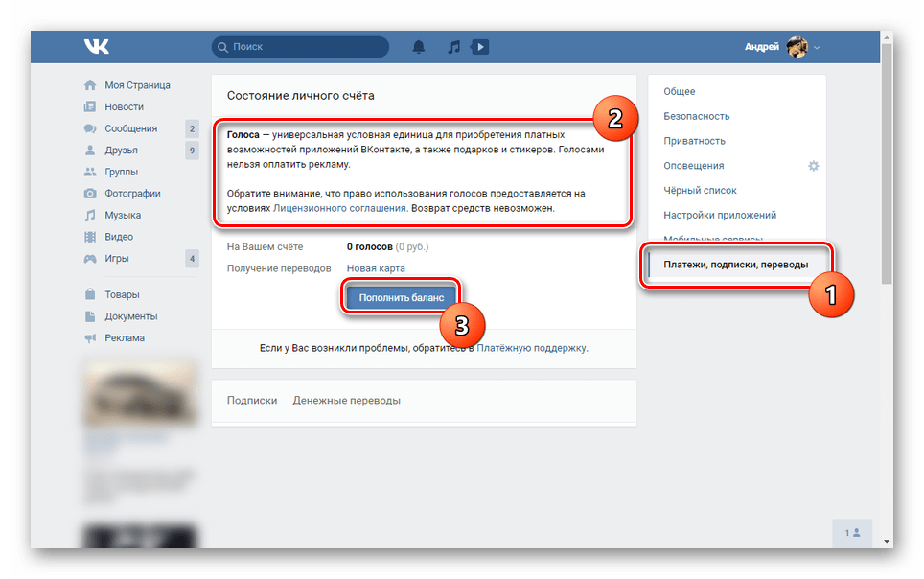
Task: Open the online friends counter widget
Action: (x=852, y=533)
